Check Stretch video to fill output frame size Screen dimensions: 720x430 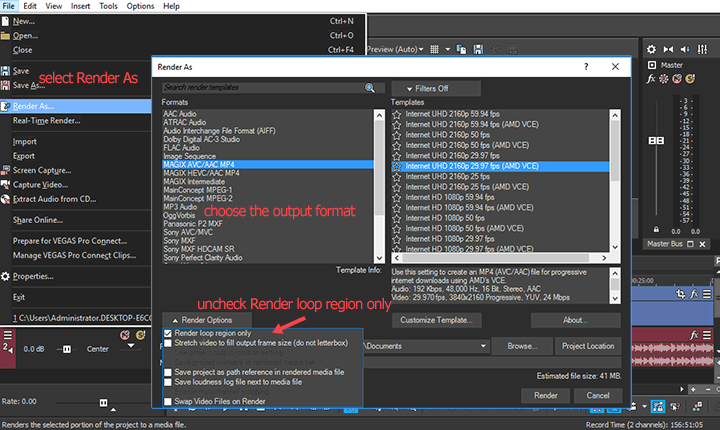tap(168, 343)
